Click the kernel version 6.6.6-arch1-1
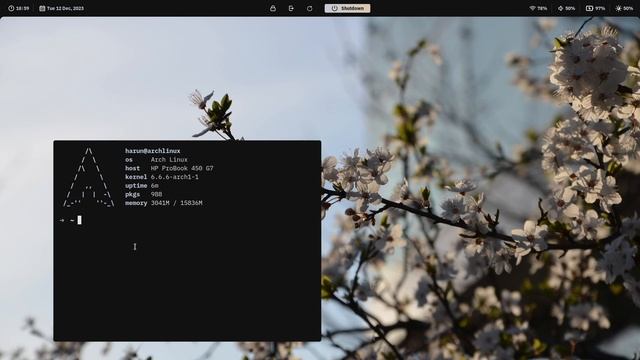This screenshot has width=640, height=360. 175,177
